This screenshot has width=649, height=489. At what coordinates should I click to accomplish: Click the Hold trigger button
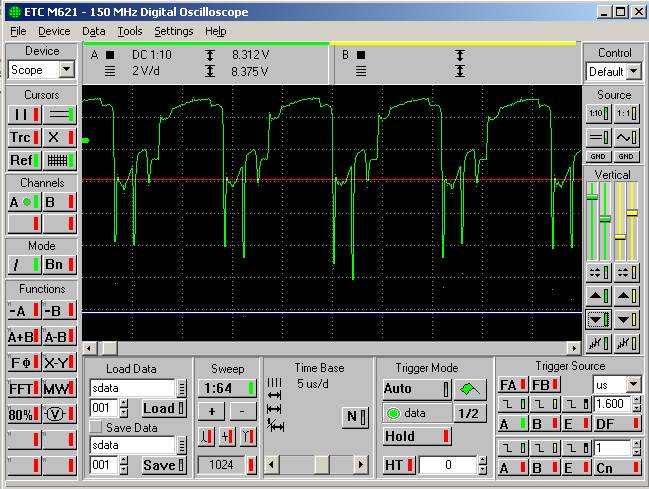click(415, 437)
